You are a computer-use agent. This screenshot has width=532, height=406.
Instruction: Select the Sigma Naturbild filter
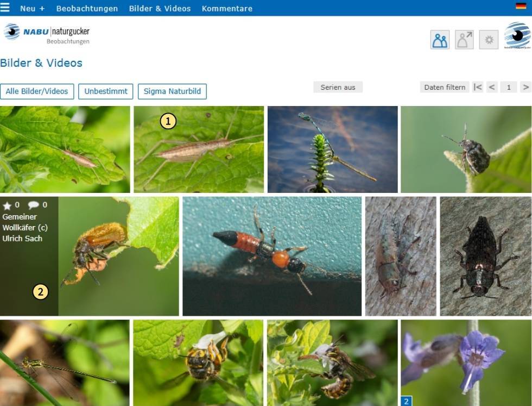point(172,91)
